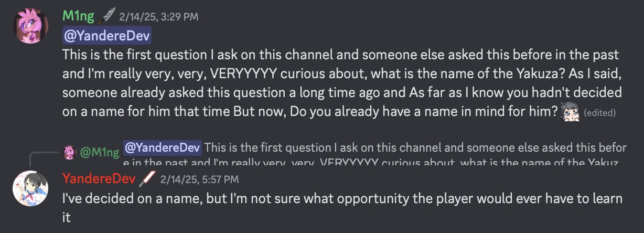
Task: Click YandereDev's reply text about deciding a name
Action: pyautogui.click(x=341, y=199)
